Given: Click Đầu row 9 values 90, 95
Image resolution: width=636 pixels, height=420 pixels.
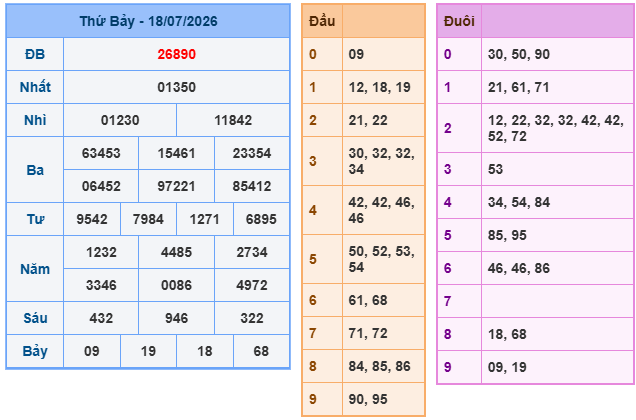Looking at the screenshot, I should [368, 399].
